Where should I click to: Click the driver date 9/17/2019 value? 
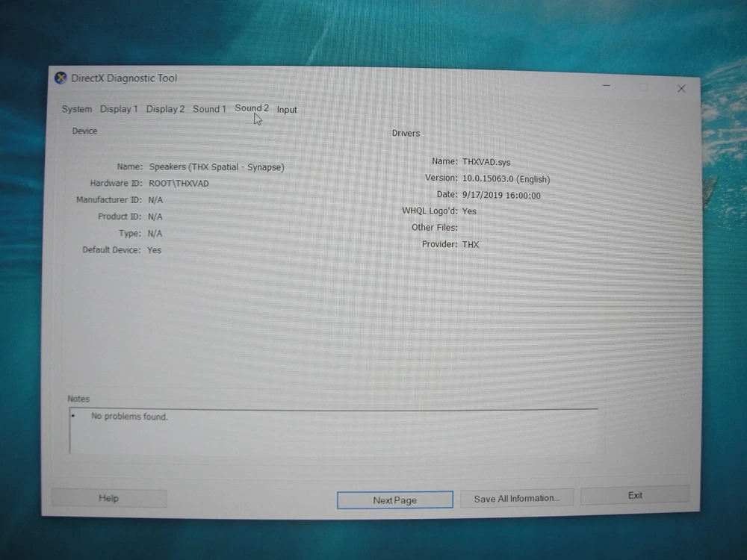click(x=501, y=196)
